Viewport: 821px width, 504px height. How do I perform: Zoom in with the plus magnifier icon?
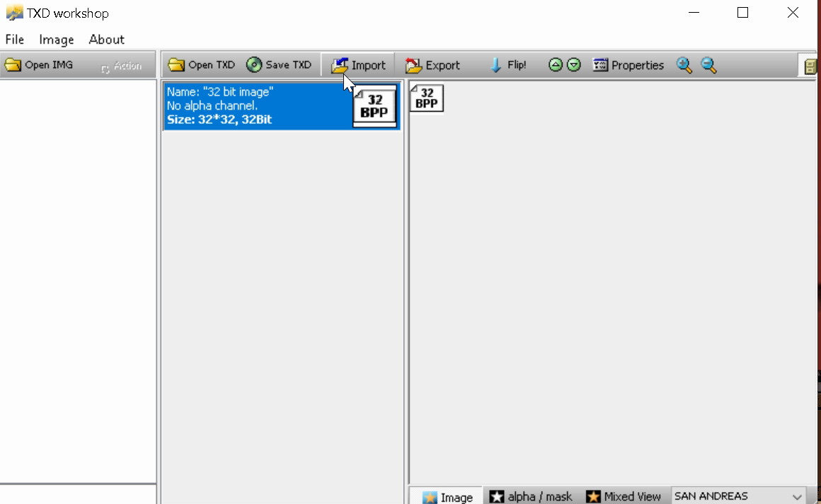tap(684, 65)
